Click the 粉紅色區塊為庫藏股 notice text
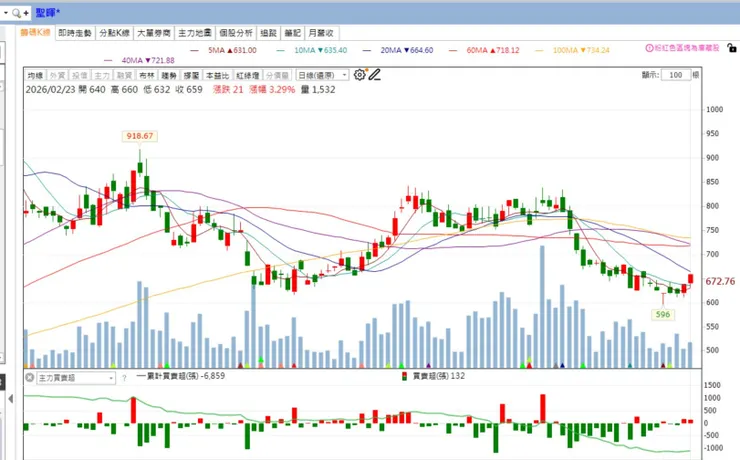The width and height of the screenshot is (740, 460). coord(687,48)
